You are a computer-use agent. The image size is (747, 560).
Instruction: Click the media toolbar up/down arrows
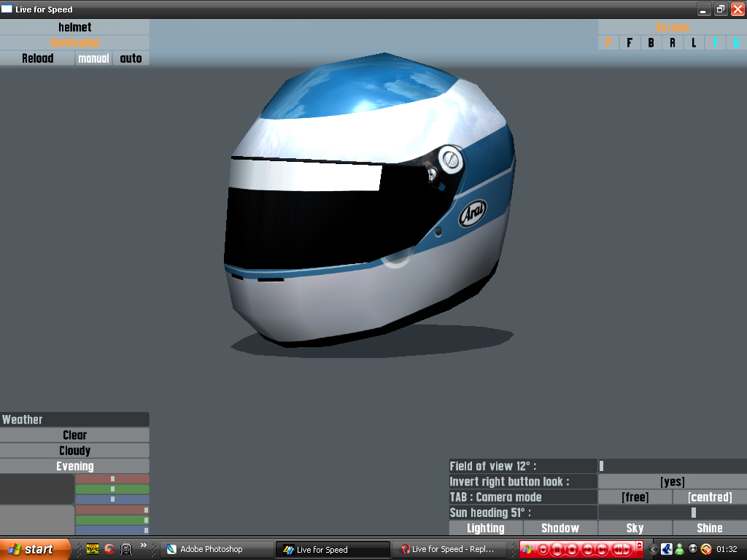point(639,545)
